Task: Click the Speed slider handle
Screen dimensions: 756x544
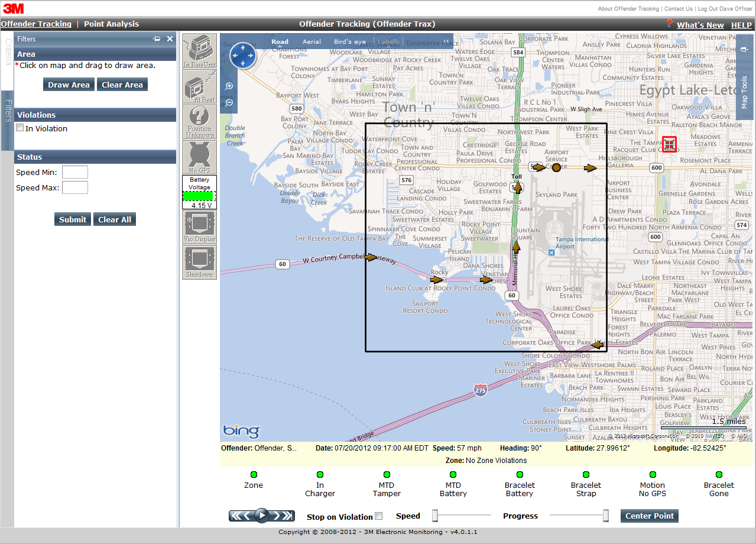Action: pyautogui.click(x=435, y=516)
